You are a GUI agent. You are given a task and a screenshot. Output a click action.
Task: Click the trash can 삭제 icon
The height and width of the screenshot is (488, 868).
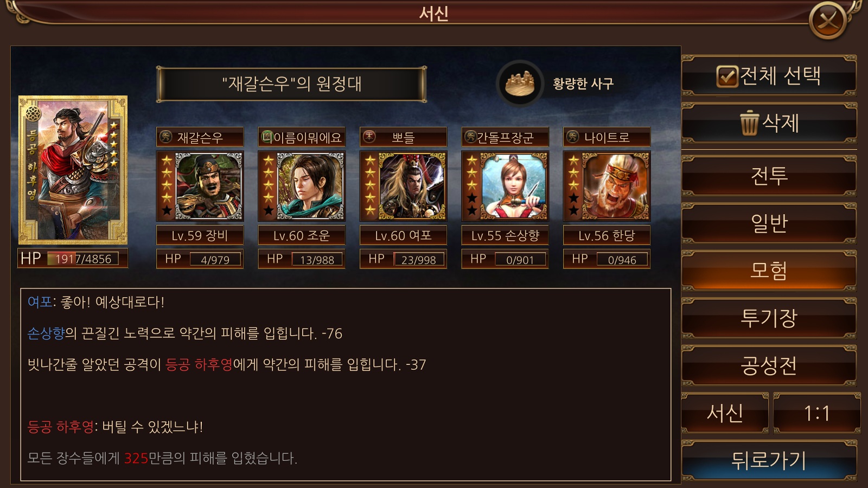(x=749, y=123)
